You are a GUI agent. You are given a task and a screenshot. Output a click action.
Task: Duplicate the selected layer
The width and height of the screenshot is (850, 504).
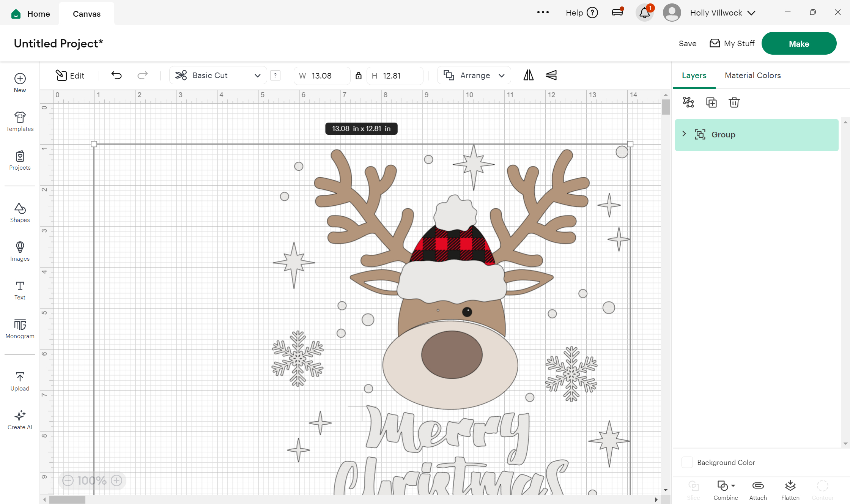(x=711, y=102)
